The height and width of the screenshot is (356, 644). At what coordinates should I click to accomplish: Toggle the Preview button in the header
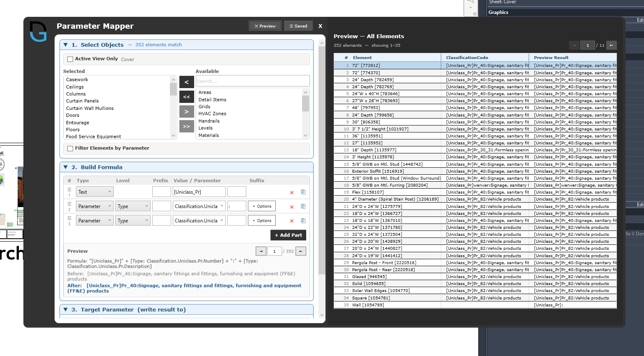point(265,26)
